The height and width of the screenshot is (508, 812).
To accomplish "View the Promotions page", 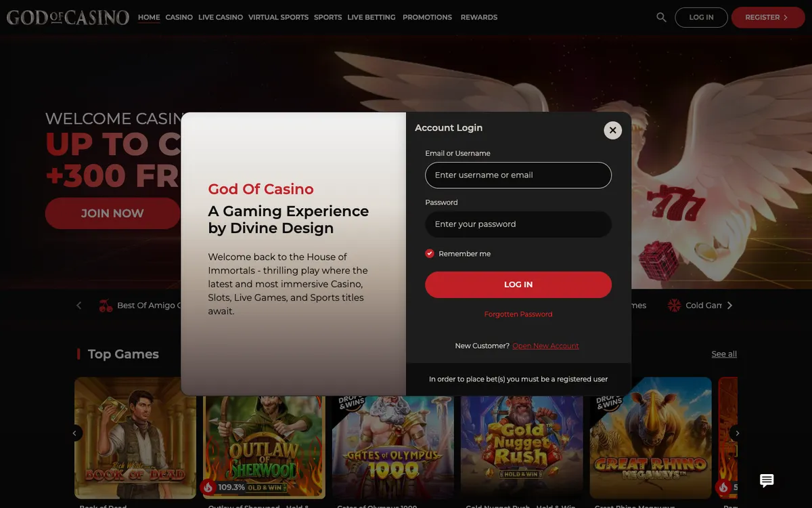I will [427, 17].
